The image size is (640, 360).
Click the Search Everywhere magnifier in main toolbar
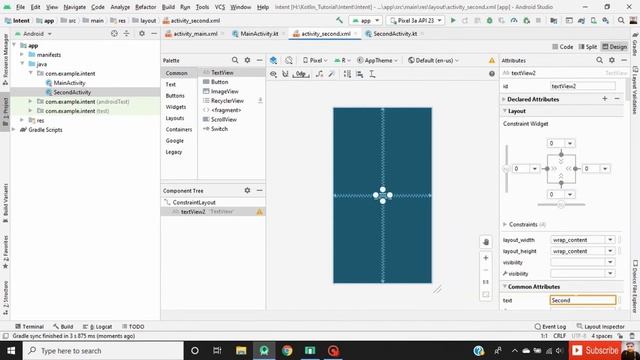point(621,20)
